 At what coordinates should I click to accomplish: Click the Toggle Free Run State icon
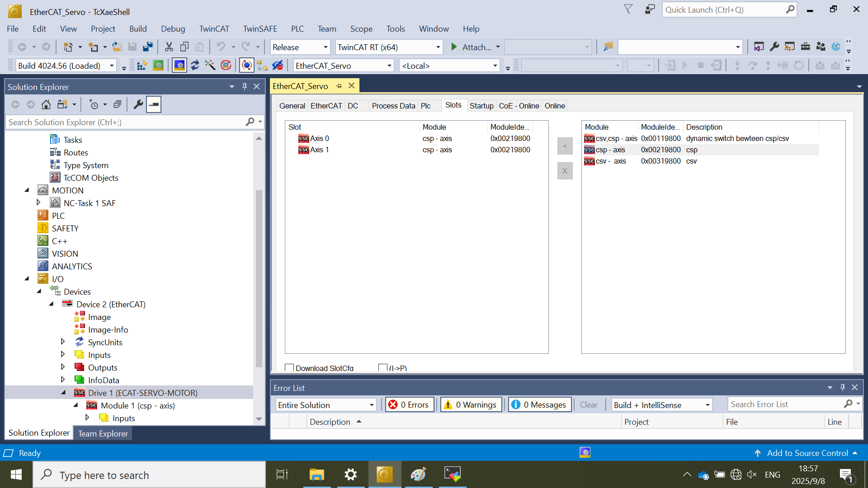226,66
